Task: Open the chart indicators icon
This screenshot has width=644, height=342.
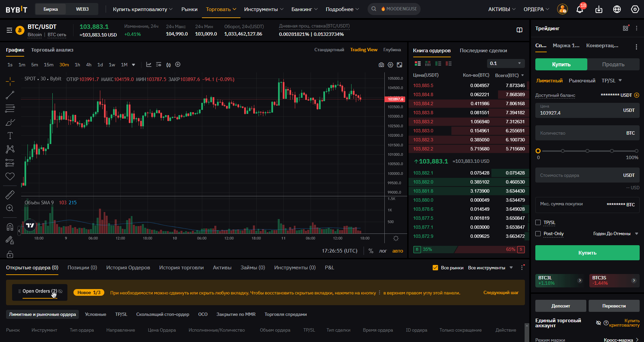Action: (149, 65)
